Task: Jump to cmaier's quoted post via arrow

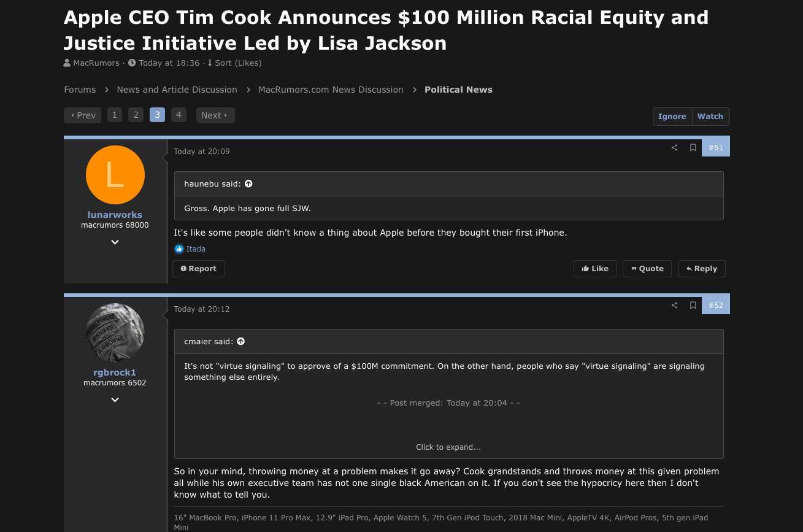Action: point(240,341)
